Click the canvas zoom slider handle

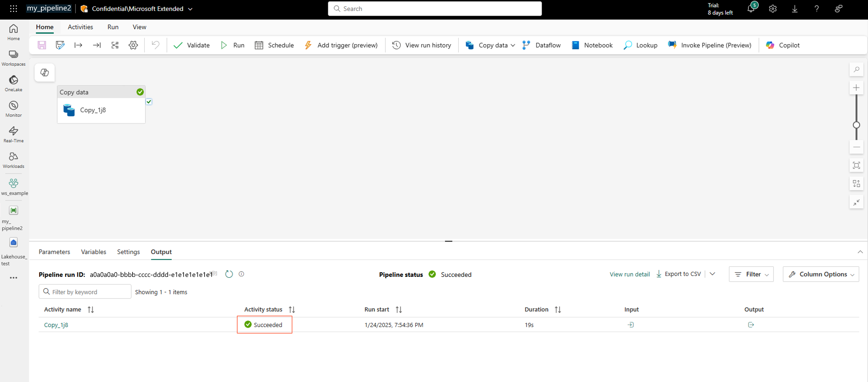coord(856,125)
